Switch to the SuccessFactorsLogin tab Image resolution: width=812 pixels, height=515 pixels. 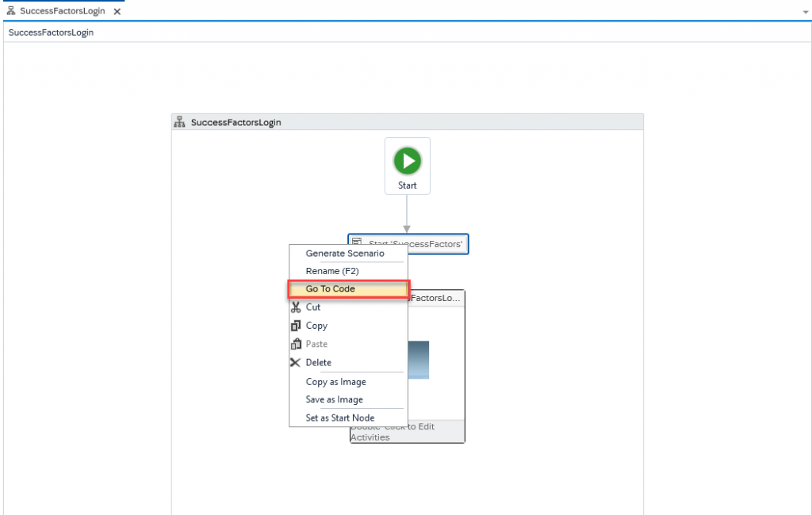[x=62, y=11]
